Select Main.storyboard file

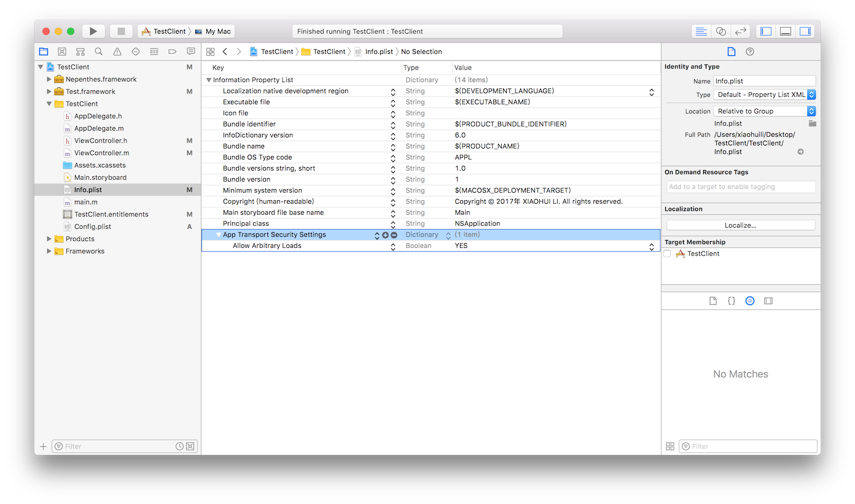[x=100, y=177]
